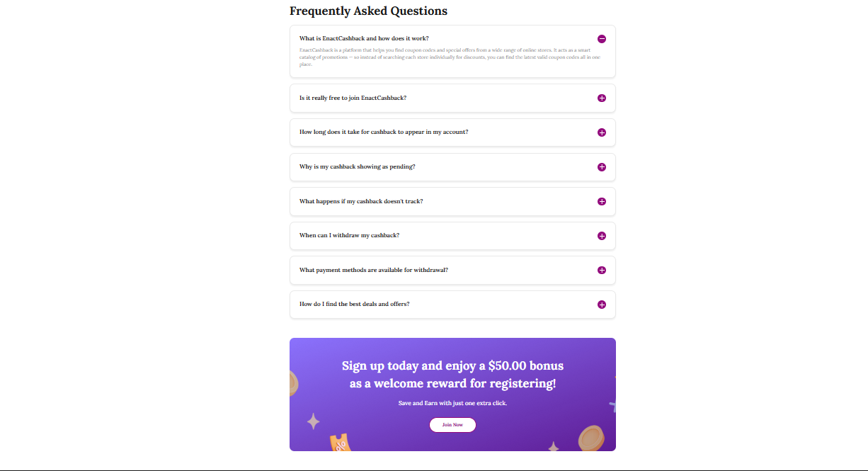Screen dimensions: 868x471
Task: Click plus icon for cashback appear time question
Action: tap(602, 132)
